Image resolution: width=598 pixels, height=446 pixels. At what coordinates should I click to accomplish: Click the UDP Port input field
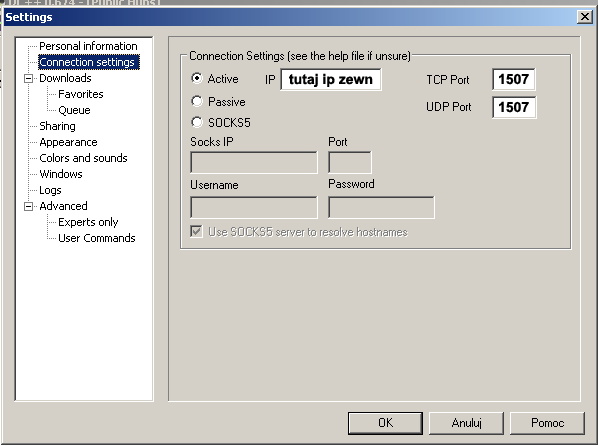click(514, 107)
